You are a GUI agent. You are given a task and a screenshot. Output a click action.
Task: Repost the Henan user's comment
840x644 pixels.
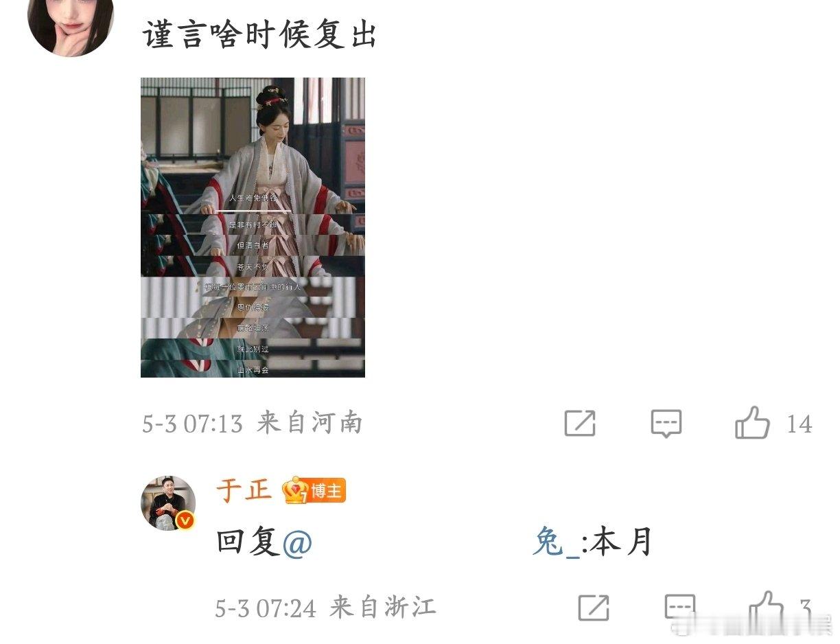(579, 423)
